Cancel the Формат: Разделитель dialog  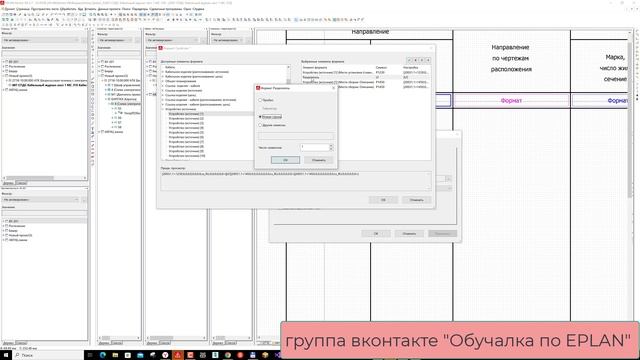[x=319, y=160]
